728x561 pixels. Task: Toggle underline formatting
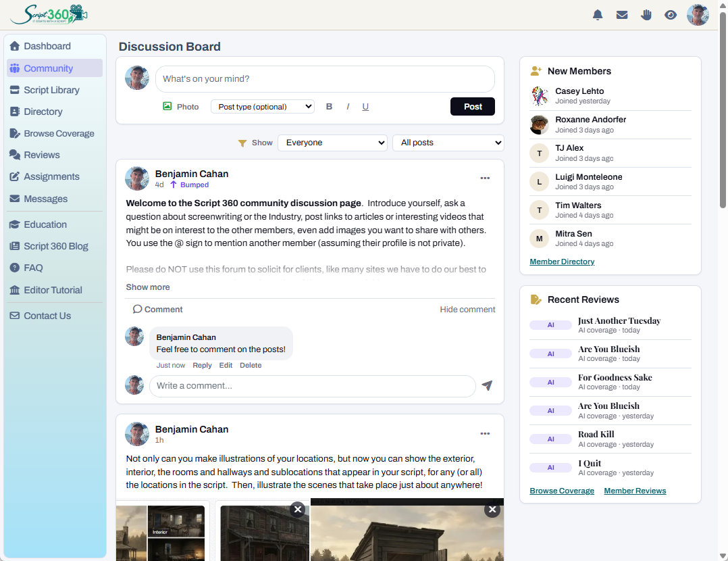pos(365,107)
